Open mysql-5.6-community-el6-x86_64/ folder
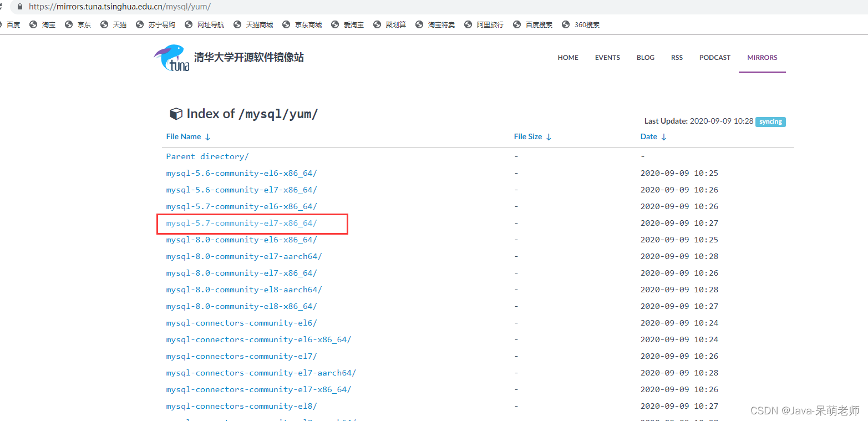Screen dimensions: 868x421 242,173
